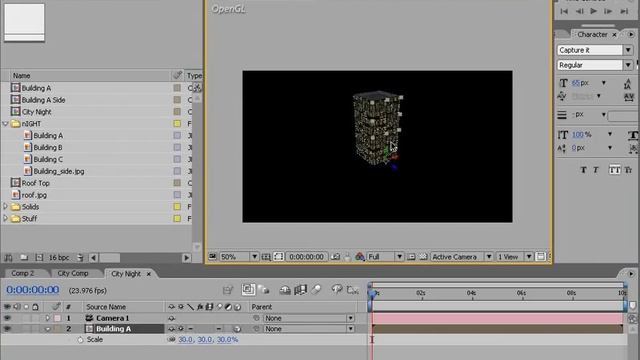The width and height of the screenshot is (640, 360).
Task: Click the blue timeline timecode 0:00:00:00
Action: point(33,290)
